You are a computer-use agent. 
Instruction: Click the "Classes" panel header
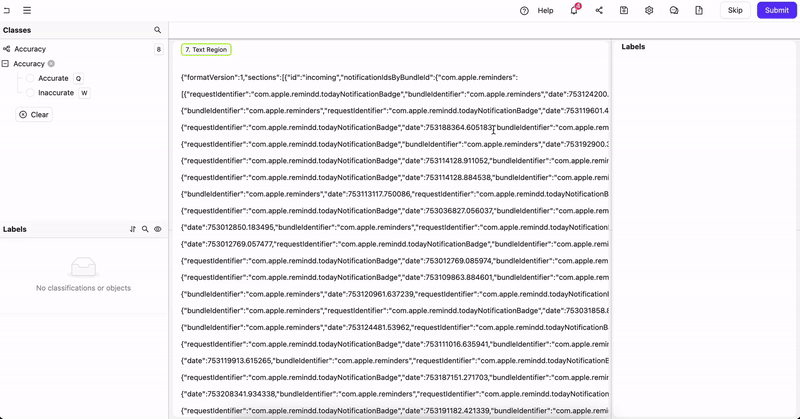pyautogui.click(x=17, y=30)
